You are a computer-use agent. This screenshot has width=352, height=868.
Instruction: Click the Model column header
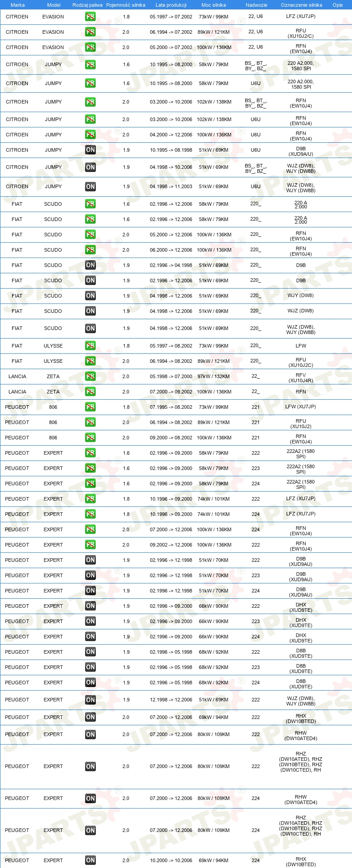coord(54,5)
